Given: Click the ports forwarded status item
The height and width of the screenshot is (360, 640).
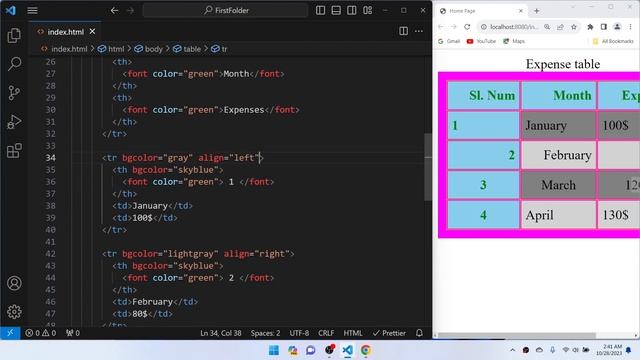Looking at the screenshot, I should pyautogui.click(x=73, y=333).
